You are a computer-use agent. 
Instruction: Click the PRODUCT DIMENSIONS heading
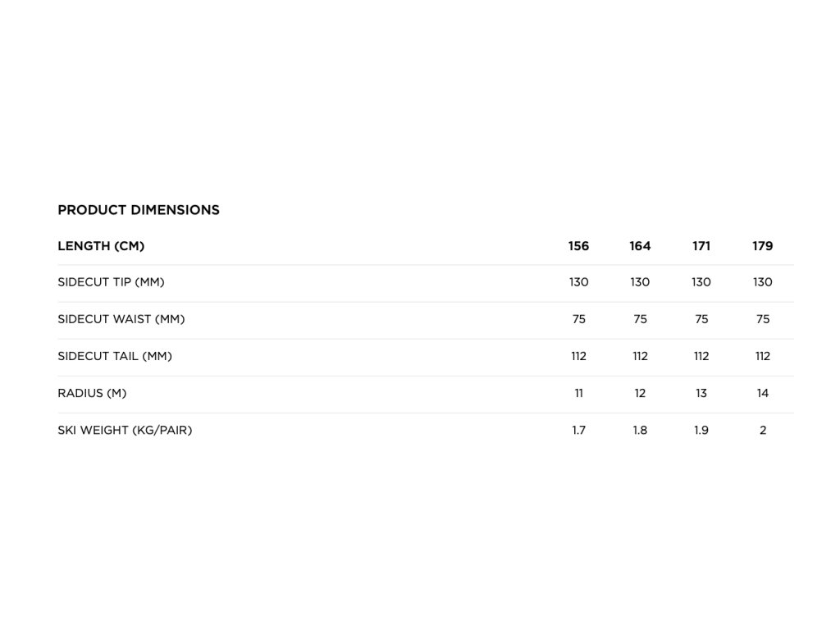(138, 210)
